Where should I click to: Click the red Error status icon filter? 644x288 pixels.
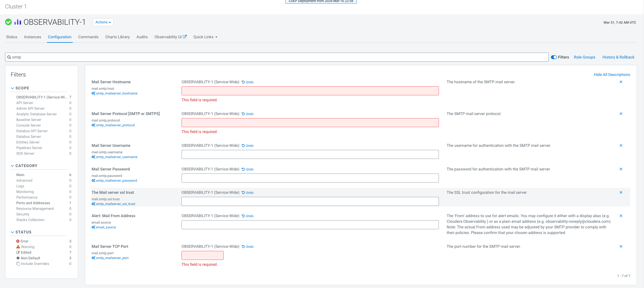pyautogui.click(x=18, y=241)
